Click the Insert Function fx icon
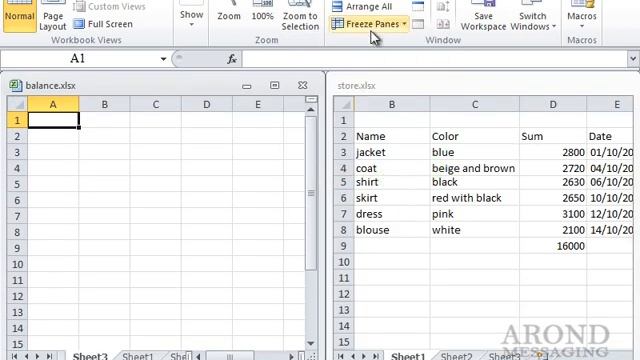 232,59
